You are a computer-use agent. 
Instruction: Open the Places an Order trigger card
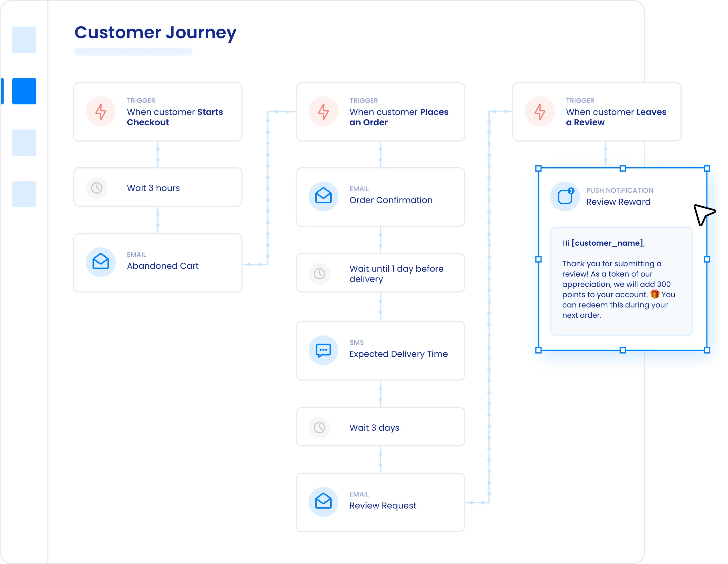click(380, 112)
